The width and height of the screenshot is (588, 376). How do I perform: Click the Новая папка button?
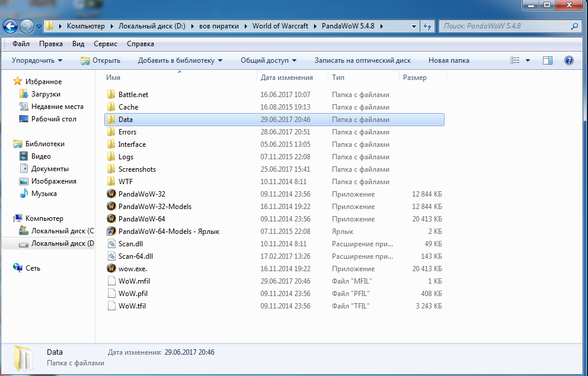[449, 60]
